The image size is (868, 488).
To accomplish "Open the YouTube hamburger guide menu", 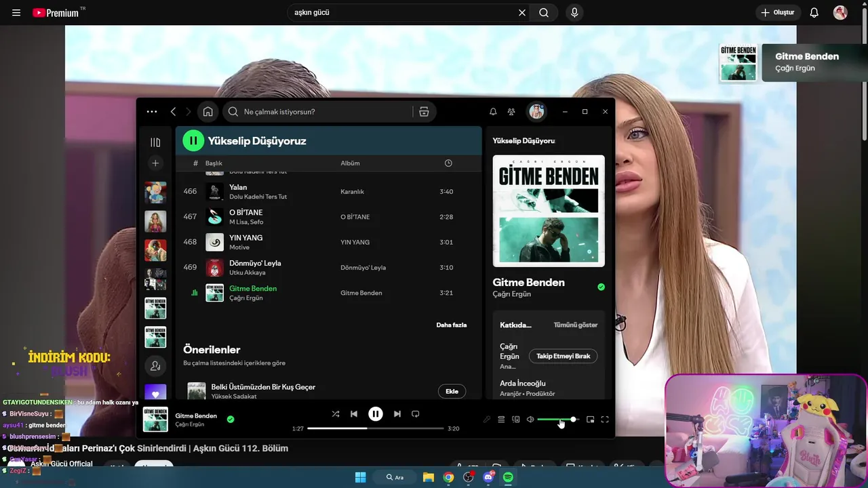I will coord(16,13).
